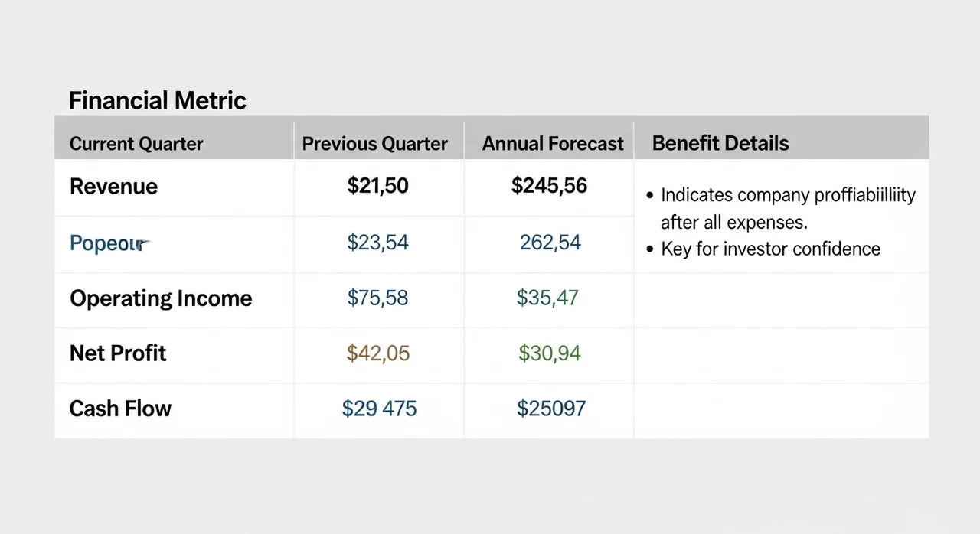Viewport: 980px width, 534px height.
Task: Select the 262,54 forecast cell
Action: [x=550, y=243]
